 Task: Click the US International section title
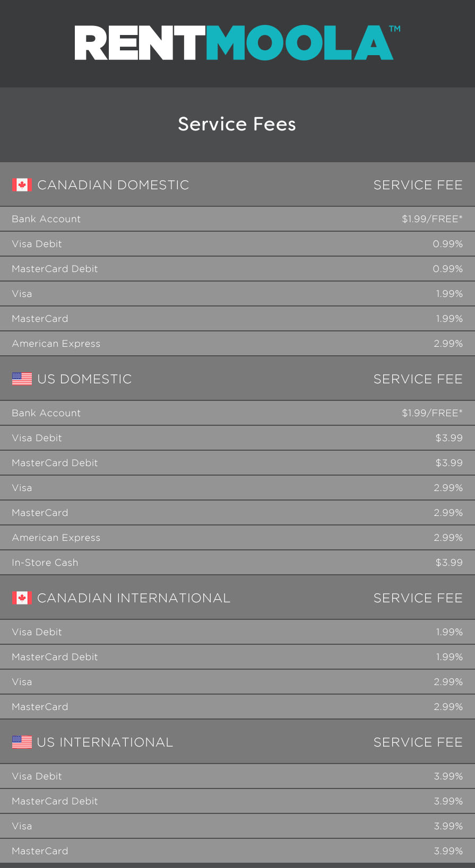tap(105, 742)
